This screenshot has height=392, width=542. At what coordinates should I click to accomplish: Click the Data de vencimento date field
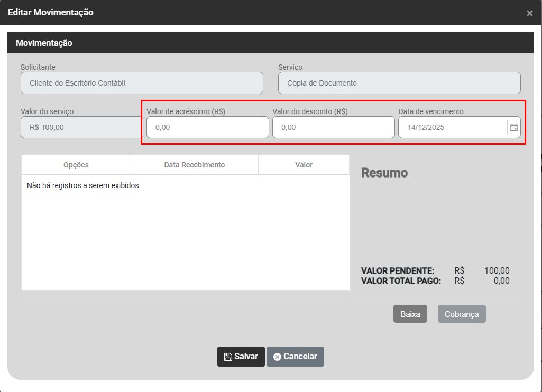click(452, 127)
